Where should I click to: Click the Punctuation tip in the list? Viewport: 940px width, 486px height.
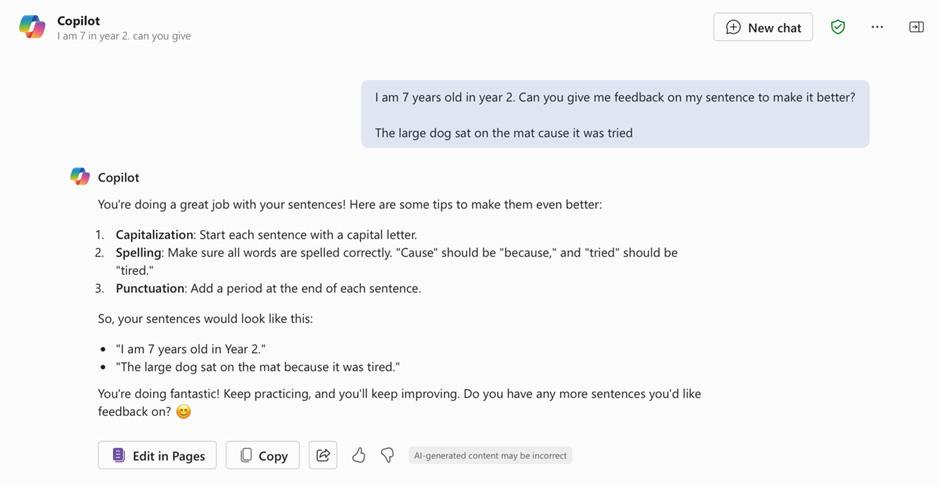coord(268,288)
